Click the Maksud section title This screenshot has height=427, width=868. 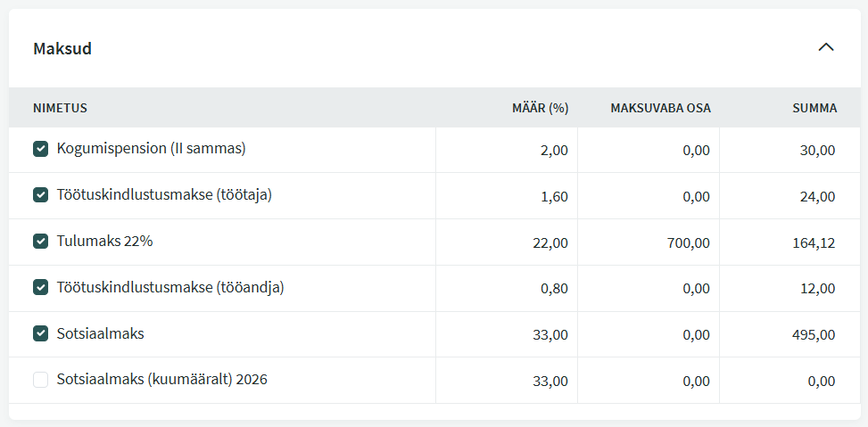[62, 48]
